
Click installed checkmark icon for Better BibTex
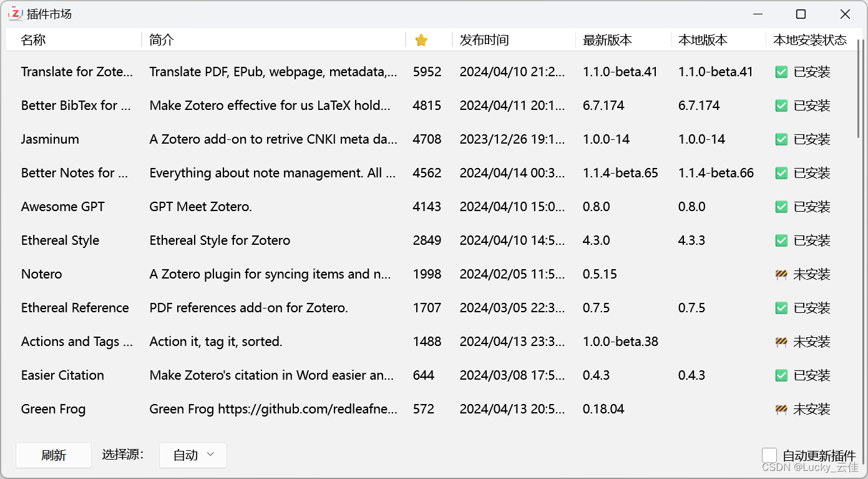click(x=781, y=106)
